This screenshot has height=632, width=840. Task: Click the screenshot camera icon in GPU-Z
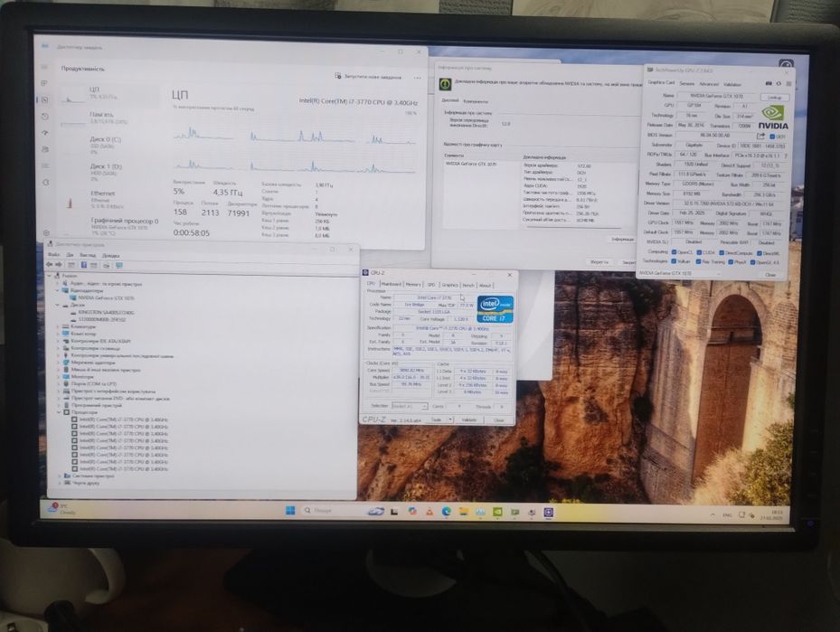point(769,83)
